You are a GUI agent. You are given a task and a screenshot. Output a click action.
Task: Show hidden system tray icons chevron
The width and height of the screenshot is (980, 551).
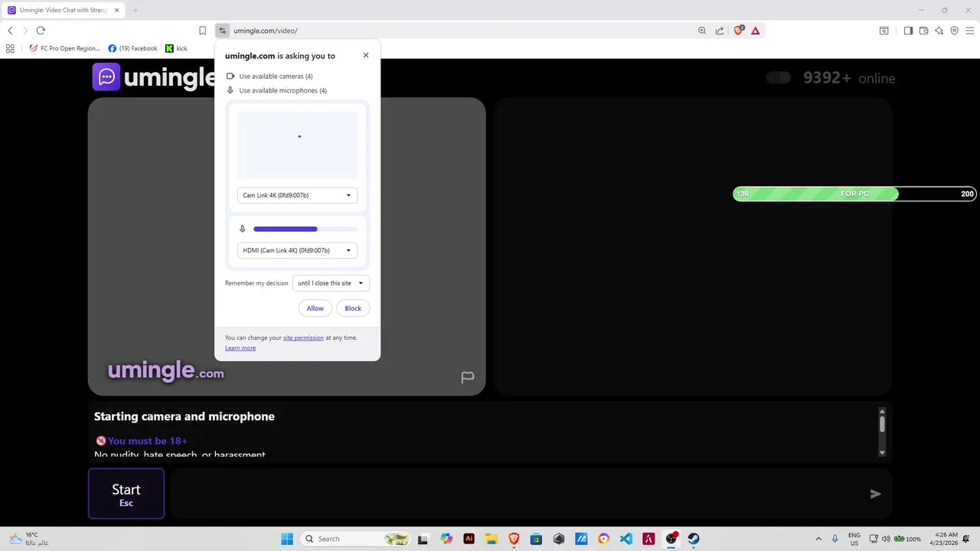tap(818, 539)
